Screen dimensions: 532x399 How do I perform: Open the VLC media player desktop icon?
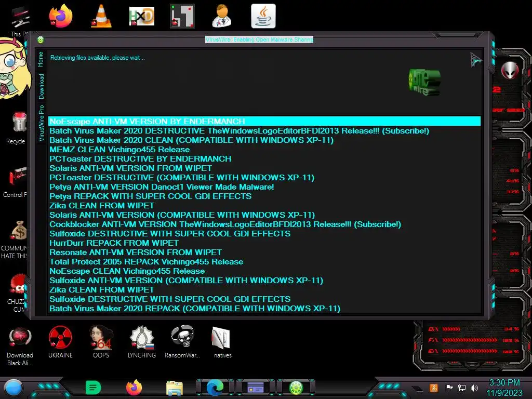[101, 16]
